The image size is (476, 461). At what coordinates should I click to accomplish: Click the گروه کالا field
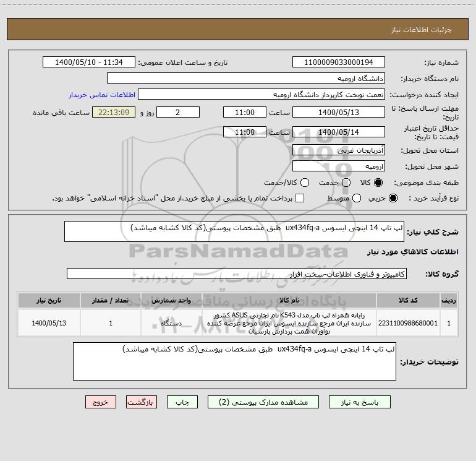click(237, 274)
